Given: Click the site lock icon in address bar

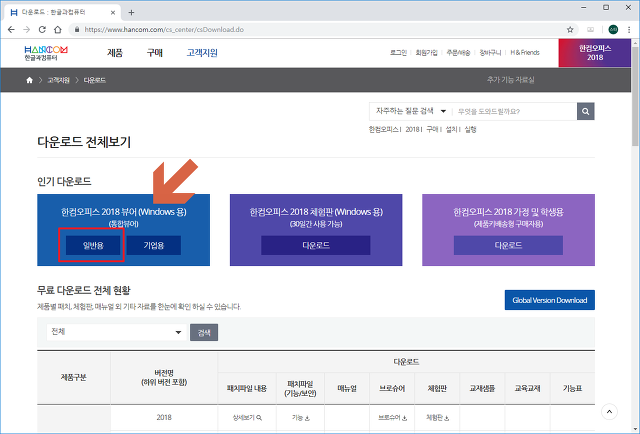Looking at the screenshot, I should tap(77, 29).
